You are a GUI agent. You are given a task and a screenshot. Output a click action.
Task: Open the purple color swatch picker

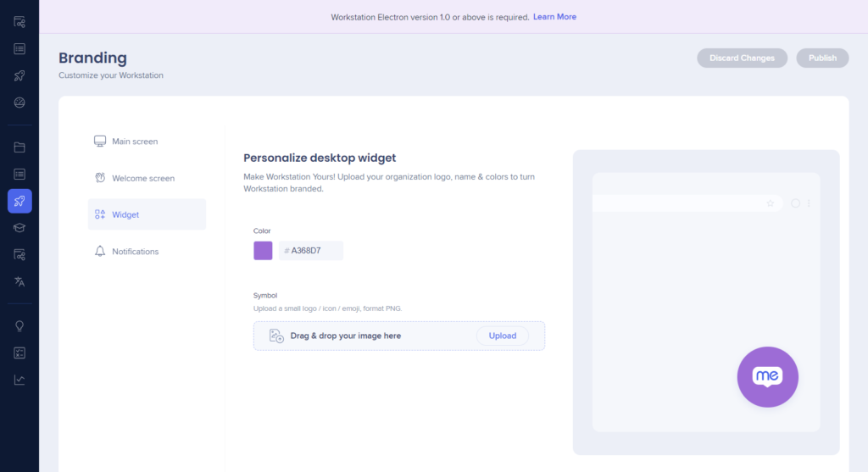[263, 251]
